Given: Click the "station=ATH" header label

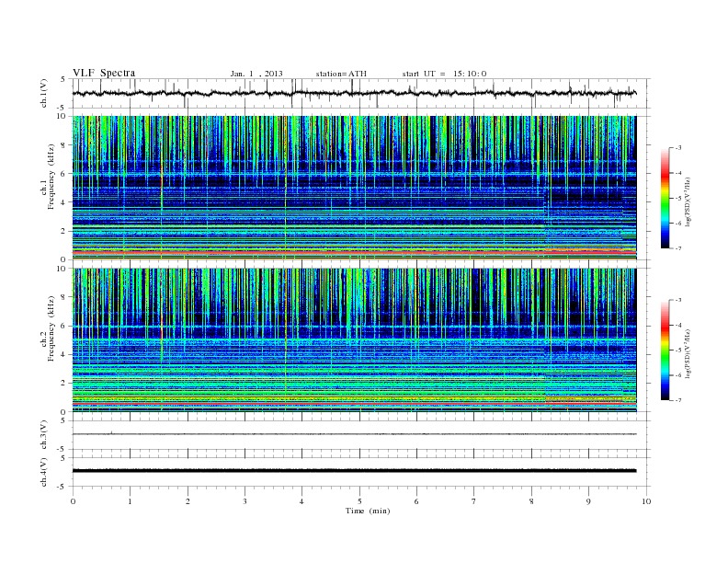Looking at the screenshot, I should pos(341,74).
